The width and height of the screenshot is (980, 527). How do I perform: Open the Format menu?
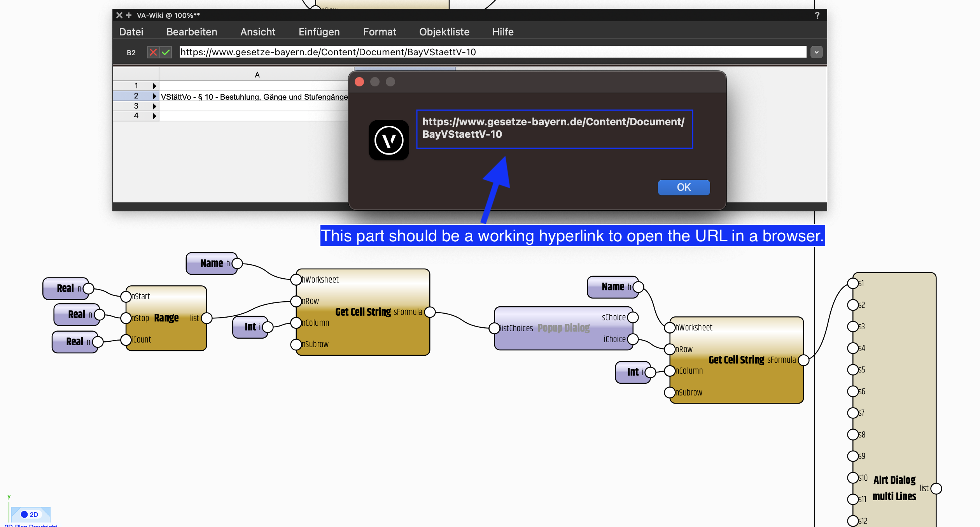tap(380, 32)
